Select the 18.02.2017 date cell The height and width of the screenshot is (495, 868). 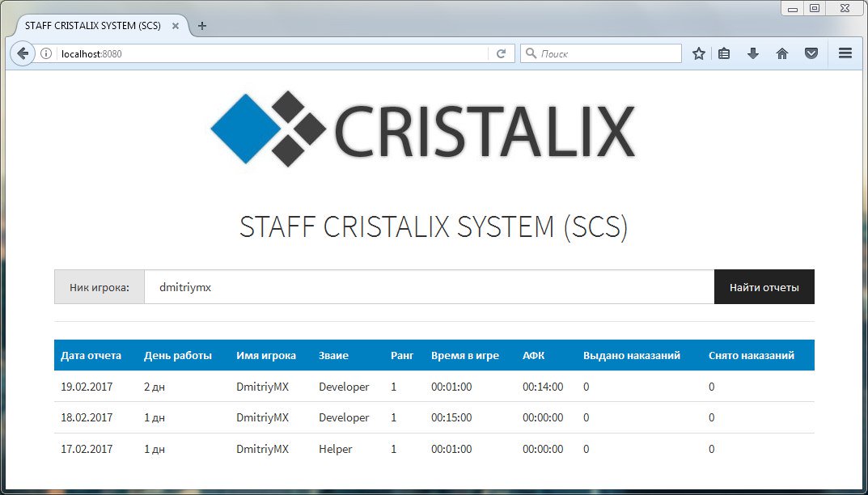click(x=87, y=417)
